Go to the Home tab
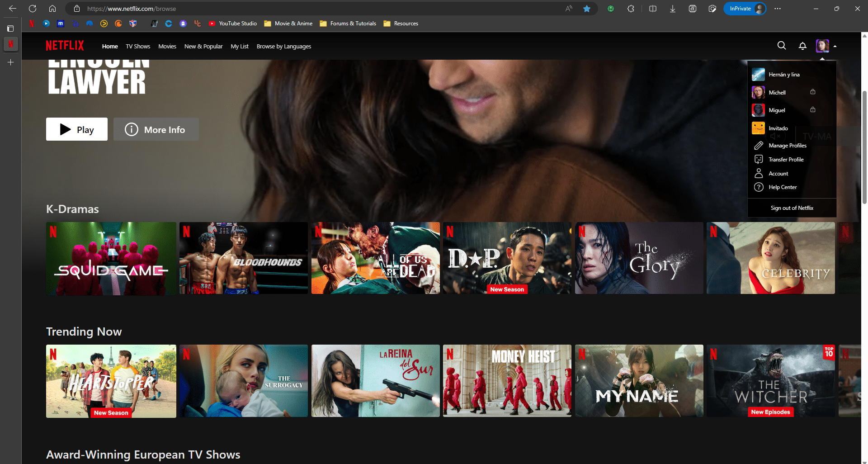Screen dimensions: 868x464 coord(110,46)
